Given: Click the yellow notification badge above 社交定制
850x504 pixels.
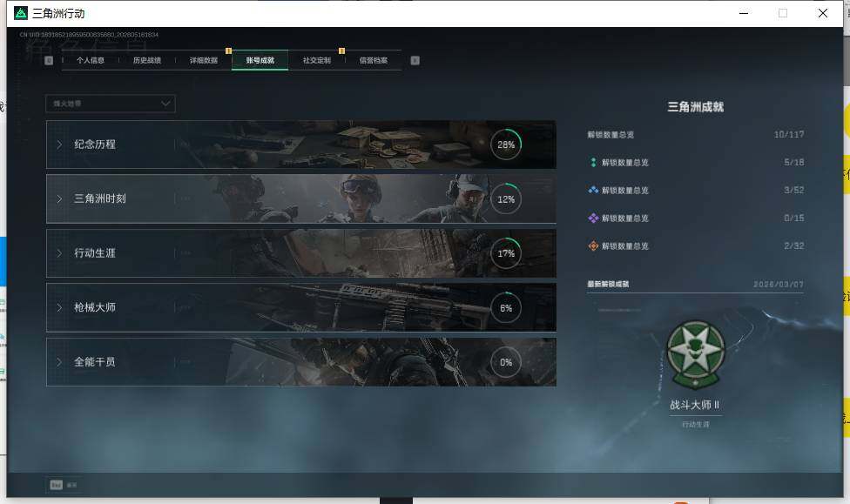Looking at the screenshot, I should coord(341,51).
